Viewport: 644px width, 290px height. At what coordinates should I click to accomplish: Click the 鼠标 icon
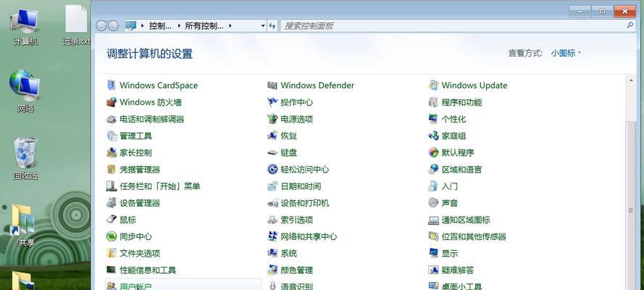(112, 220)
